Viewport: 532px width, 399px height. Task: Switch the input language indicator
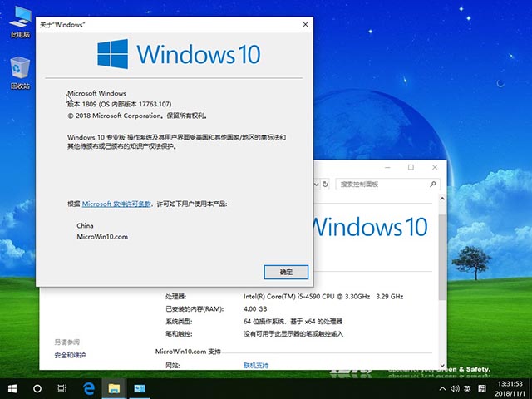[467, 389]
